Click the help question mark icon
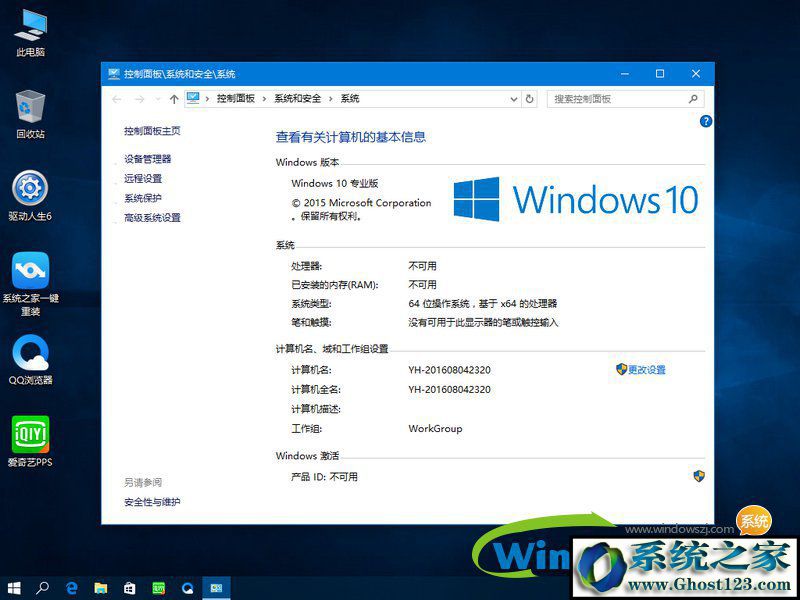Viewport: 800px width, 600px height. (x=705, y=121)
